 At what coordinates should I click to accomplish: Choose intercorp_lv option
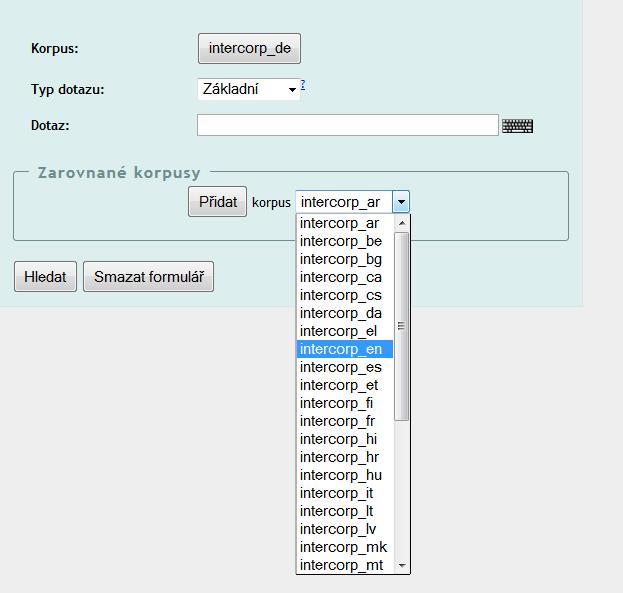click(x=345, y=529)
